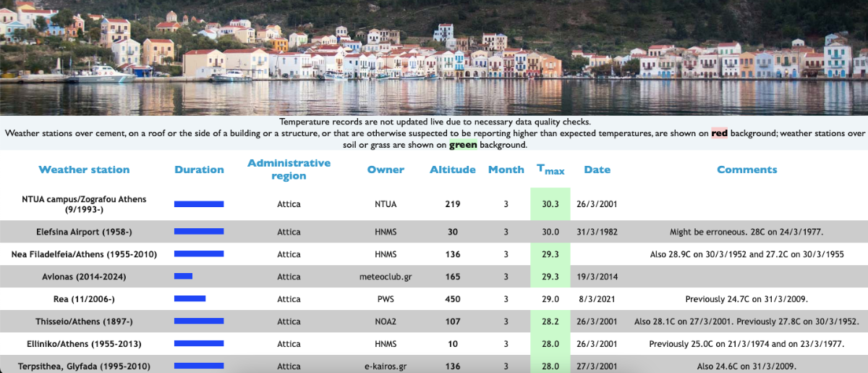Click owner e-kairos.gr cell
This screenshot has width=868, height=373.
coord(386,366)
